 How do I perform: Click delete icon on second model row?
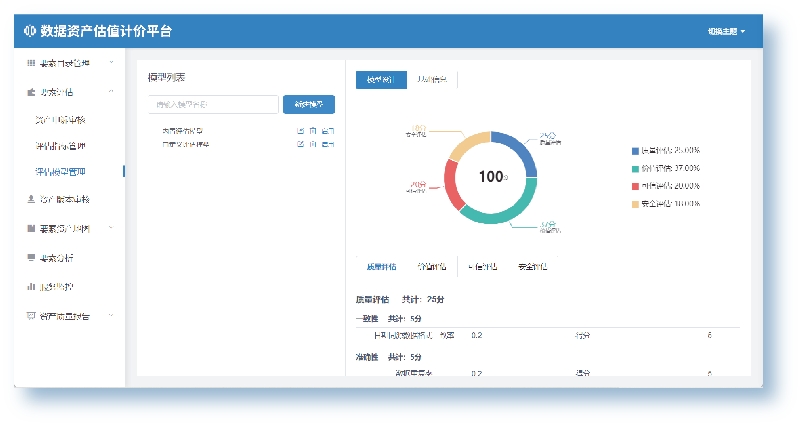329,145
